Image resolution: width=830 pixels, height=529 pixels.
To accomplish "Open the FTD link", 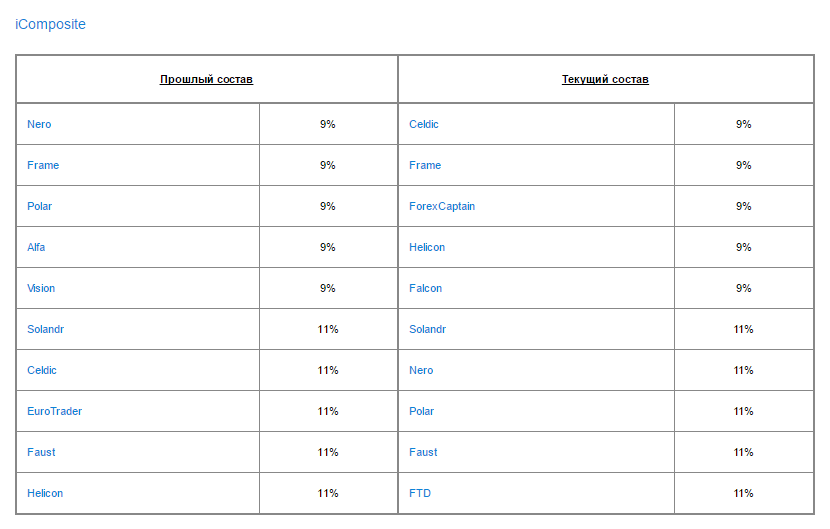I will point(420,493).
